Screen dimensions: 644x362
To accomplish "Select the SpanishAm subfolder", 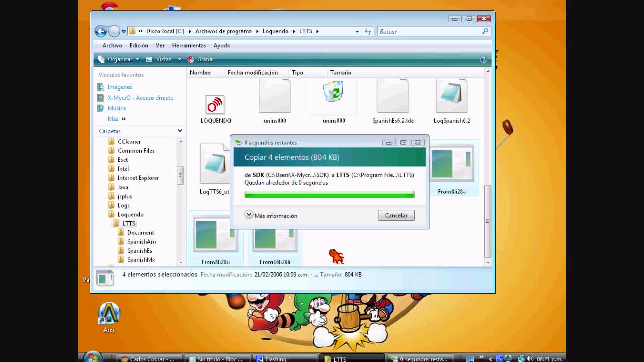I will coord(141,242).
